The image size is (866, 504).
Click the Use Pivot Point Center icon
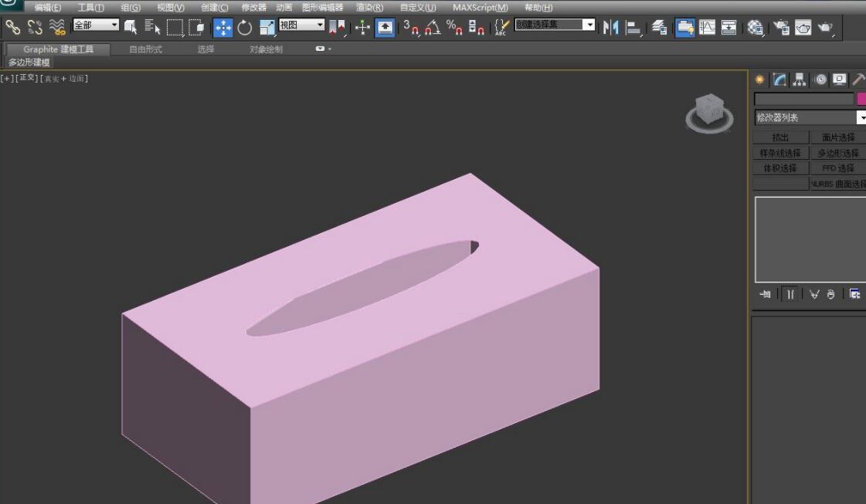coord(337,28)
